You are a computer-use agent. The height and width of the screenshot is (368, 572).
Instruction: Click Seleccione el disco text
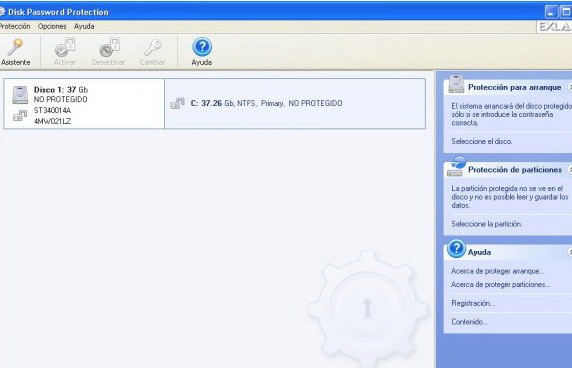pos(482,141)
